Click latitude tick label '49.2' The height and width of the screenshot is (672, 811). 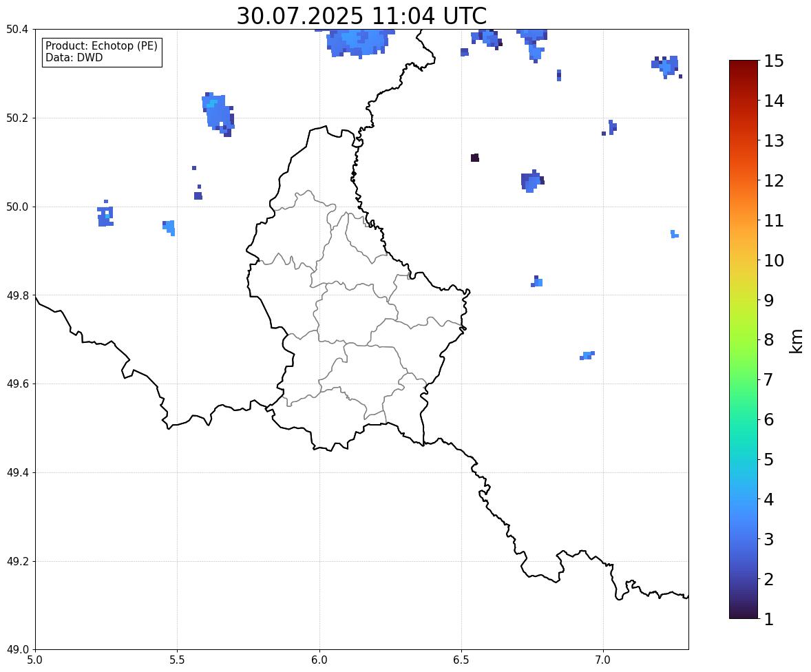coord(17,561)
